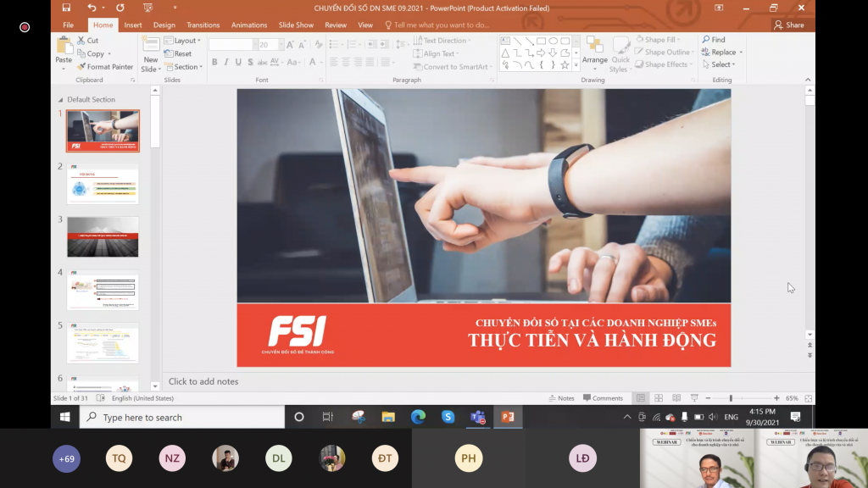
Task: Collapse the Default Section
Action: [x=60, y=100]
